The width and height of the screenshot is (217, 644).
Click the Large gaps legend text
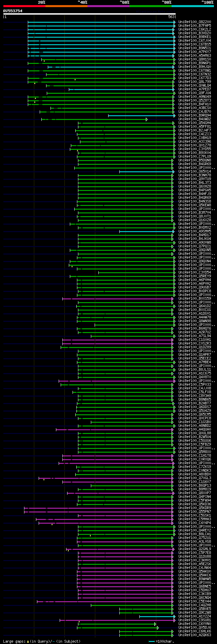[x=42, y=641]
